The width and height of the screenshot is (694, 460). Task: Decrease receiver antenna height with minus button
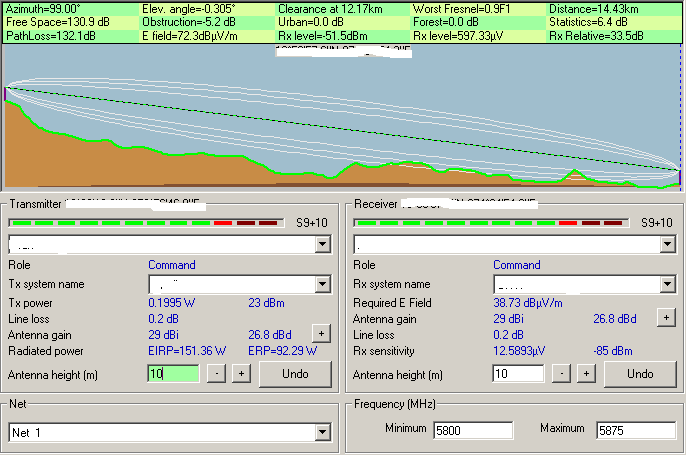click(562, 374)
